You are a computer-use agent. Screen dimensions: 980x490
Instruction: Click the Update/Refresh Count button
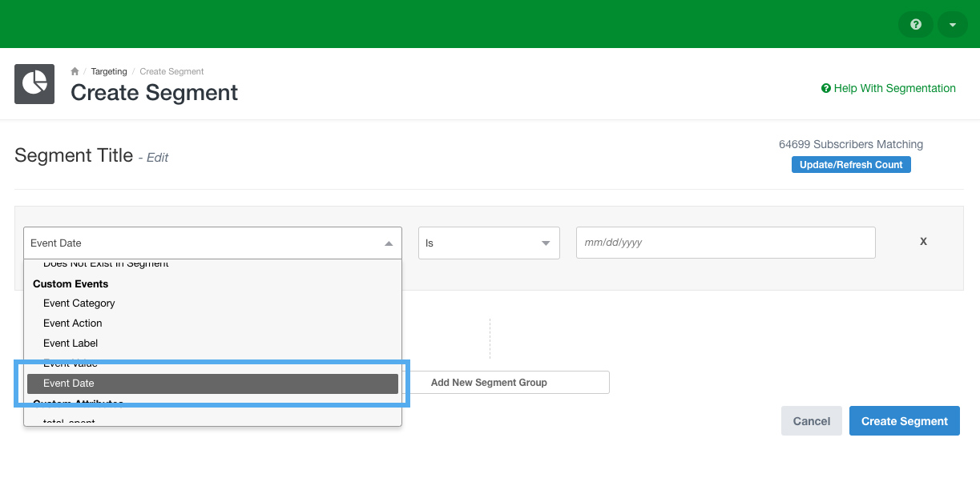(851, 164)
